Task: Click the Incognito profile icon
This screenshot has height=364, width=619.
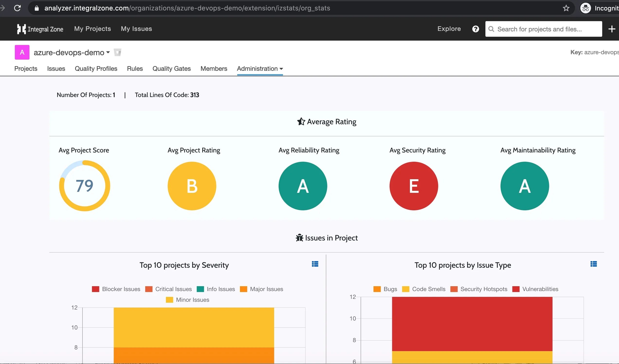Action: coord(586,8)
